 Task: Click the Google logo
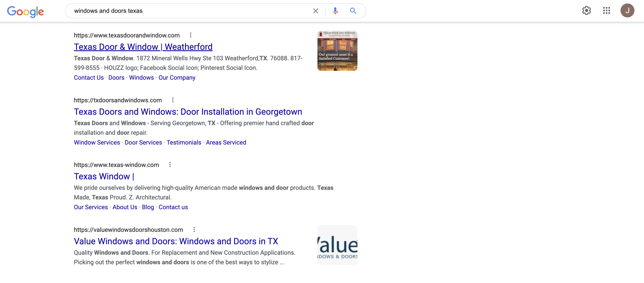(x=25, y=11)
